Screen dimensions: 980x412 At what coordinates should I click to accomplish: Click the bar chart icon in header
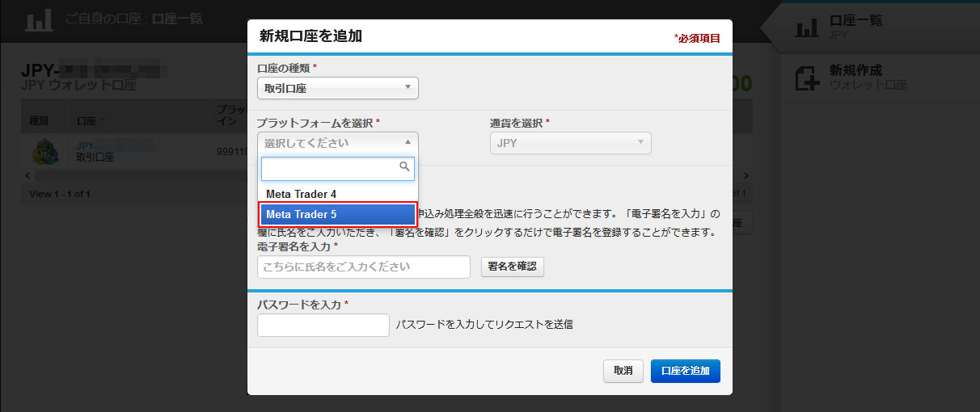click(x=39, y=19)
